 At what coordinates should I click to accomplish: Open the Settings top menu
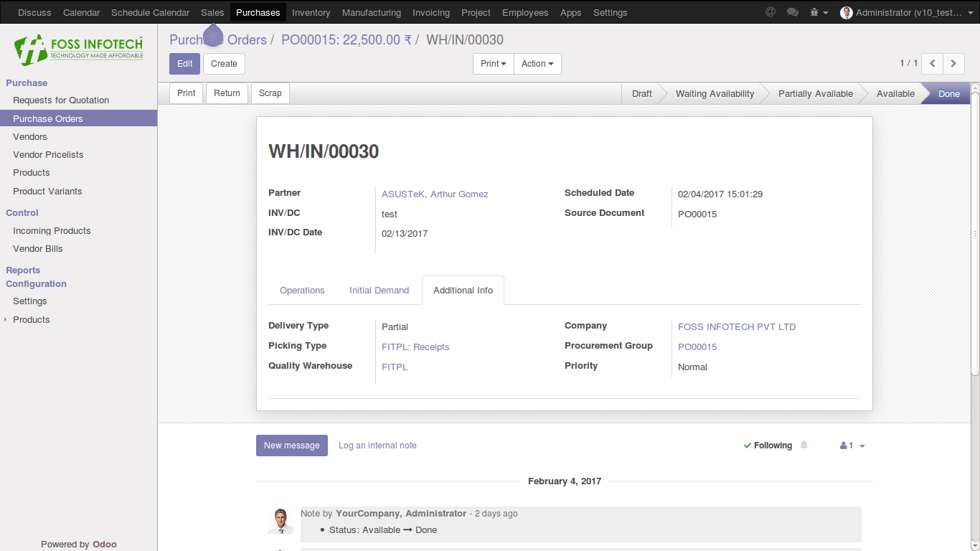[611, 12]
